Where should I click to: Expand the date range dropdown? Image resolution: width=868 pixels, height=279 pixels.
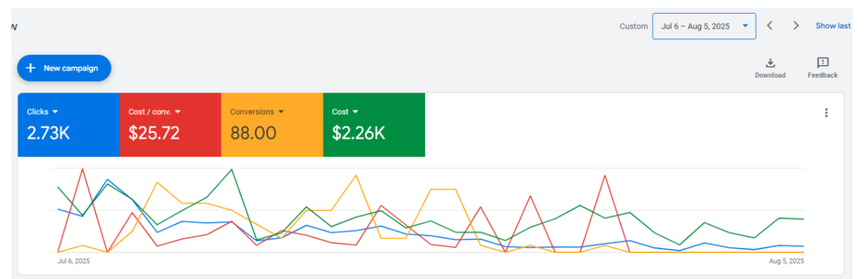click(x=745, y=26)
